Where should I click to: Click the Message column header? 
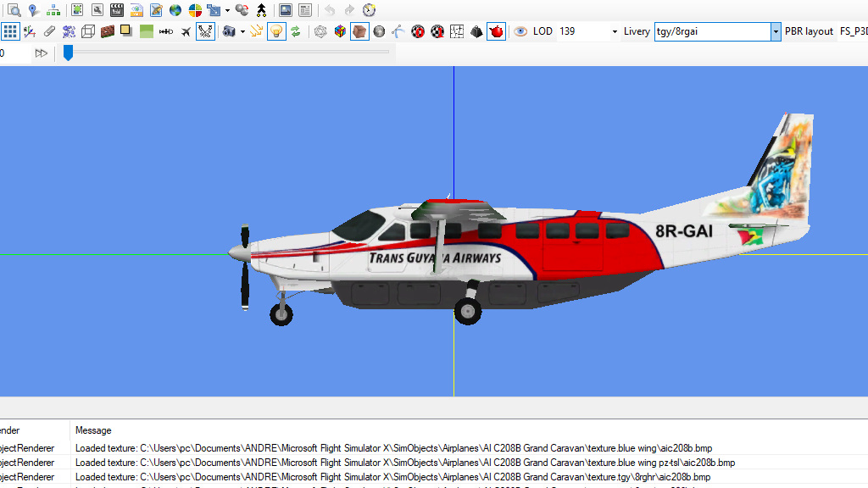pos(93,430)
